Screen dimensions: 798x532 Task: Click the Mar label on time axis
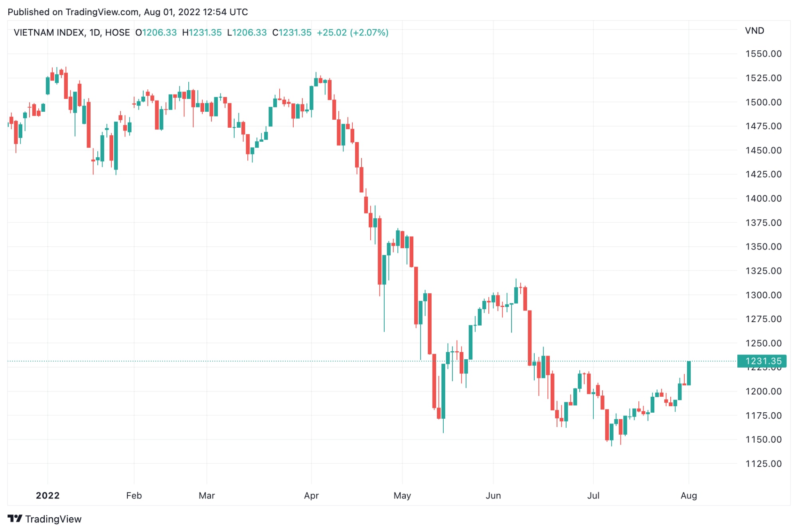[207, 496]
